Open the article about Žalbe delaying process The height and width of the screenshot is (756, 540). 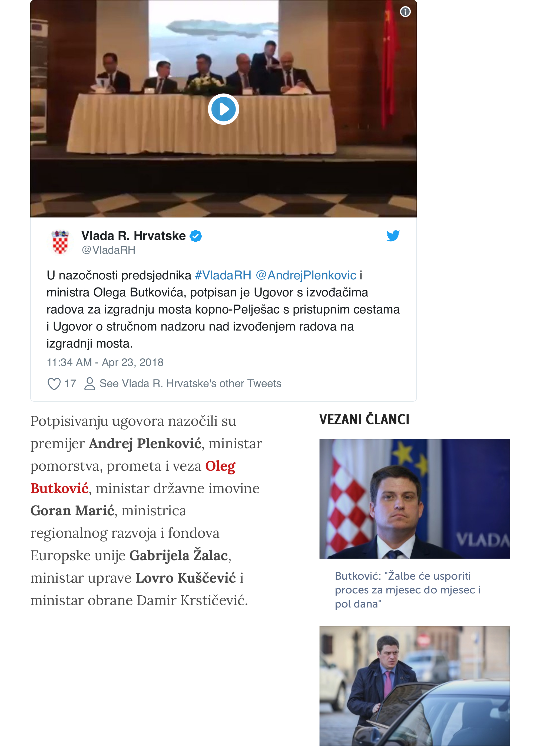[x=408, y=590]
